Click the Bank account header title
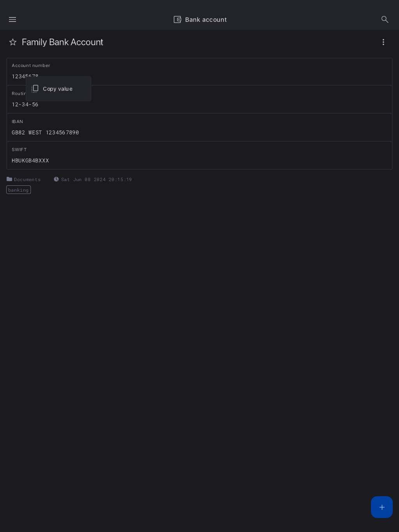399x532 pixels. pos(206,19)
